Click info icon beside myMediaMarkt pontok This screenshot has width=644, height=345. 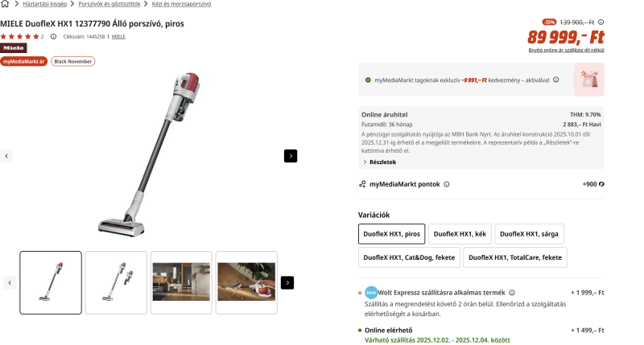(x=447, y=184)
